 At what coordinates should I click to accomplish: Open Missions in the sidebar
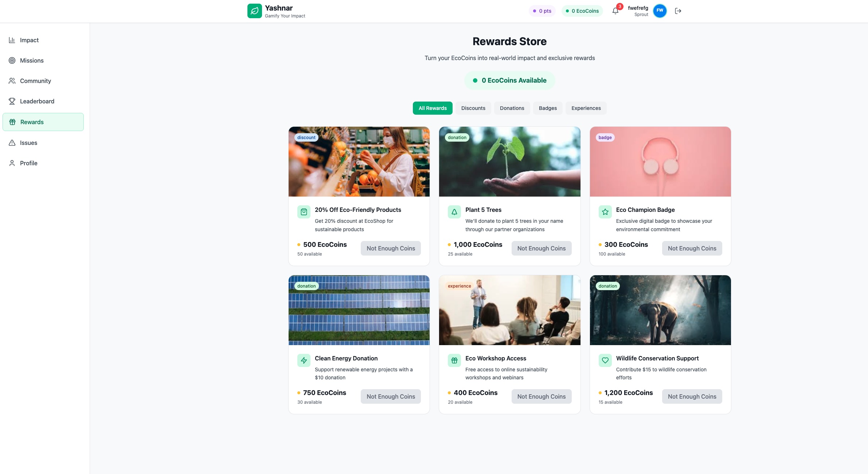(32, 60)
